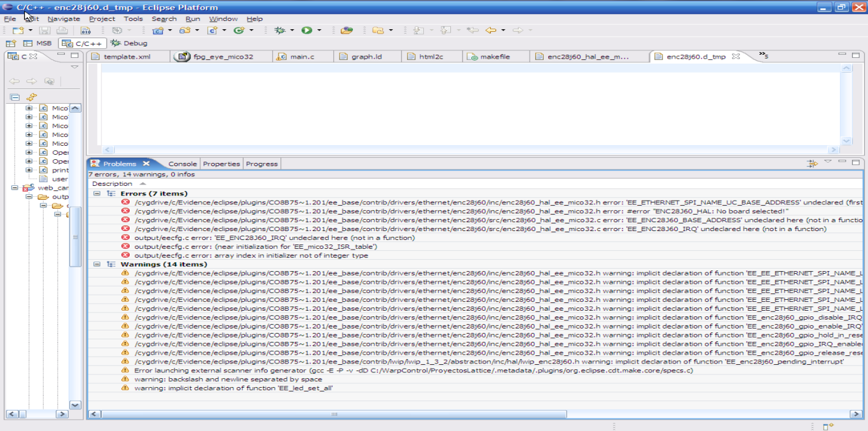Switch to the main.c editor tab

303,57
